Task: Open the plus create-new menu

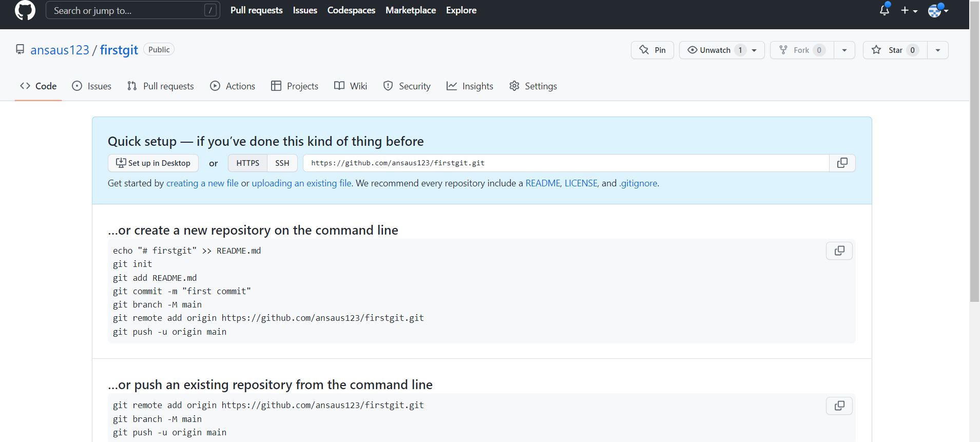Action: [909, 10]
